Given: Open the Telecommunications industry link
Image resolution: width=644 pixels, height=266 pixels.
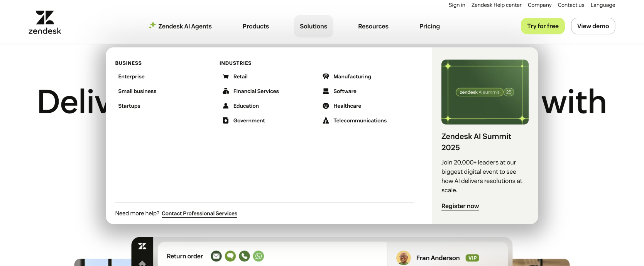Looking at the screenshot, I should point(360,120).
